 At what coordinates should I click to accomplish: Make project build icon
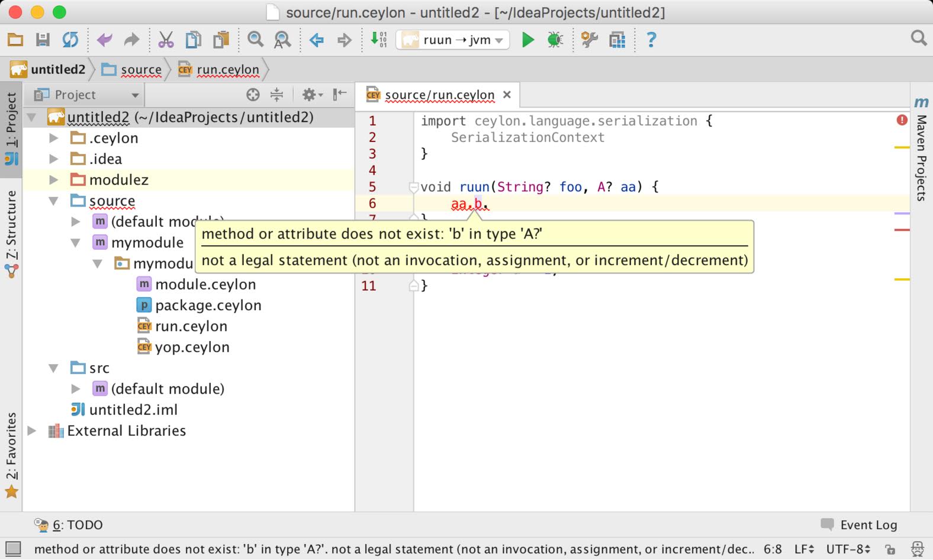pos(378,40)
